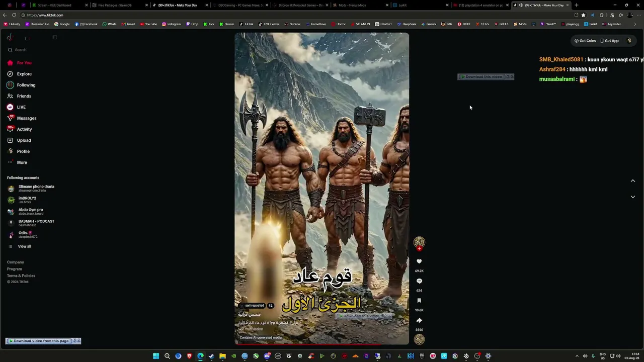This screenshot has width=644, height=362.
Task: Open Steam from the taskbar
Action: click(211, 356)
